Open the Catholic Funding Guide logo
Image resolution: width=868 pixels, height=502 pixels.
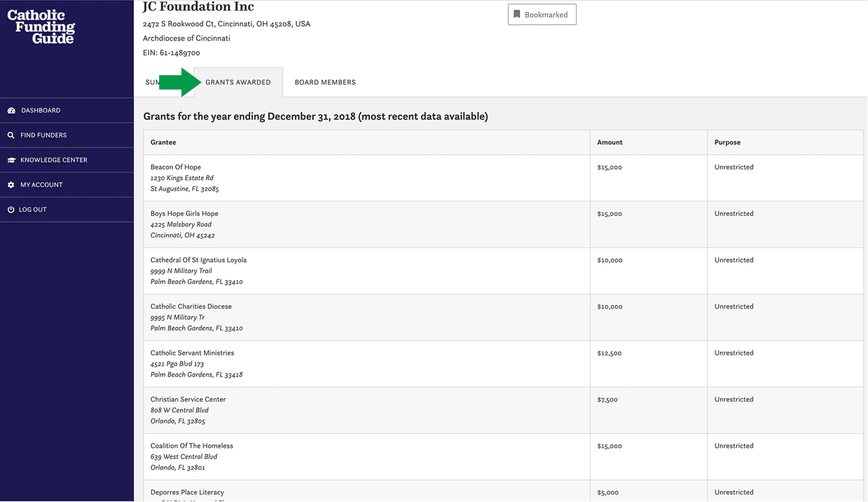(x=40, y=27)
